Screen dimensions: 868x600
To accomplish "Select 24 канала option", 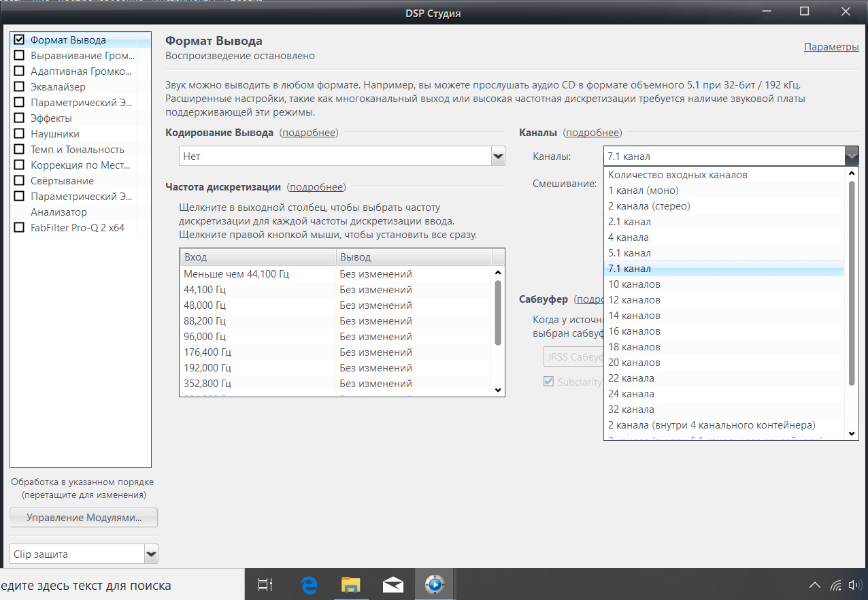I will [724, 394].
